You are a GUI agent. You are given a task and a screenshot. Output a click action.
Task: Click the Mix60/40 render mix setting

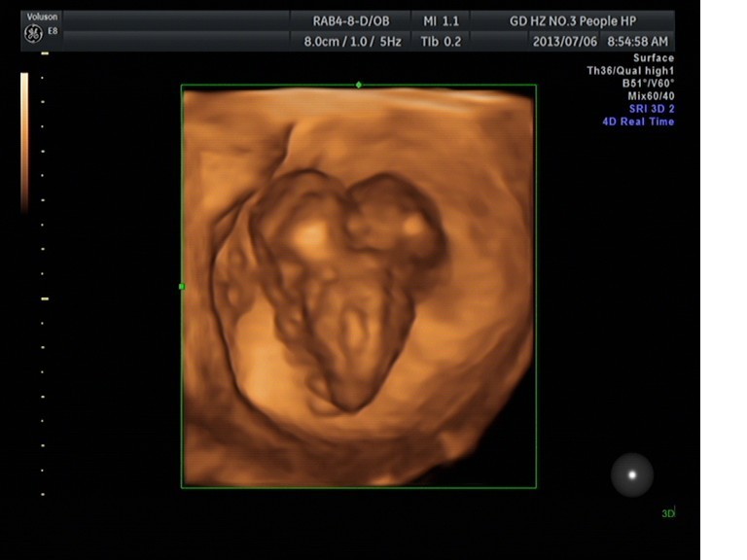coord(648,96)
